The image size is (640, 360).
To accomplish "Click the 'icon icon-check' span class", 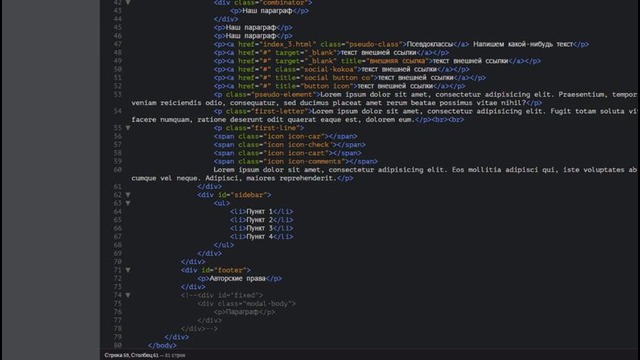I will [298, 144].
